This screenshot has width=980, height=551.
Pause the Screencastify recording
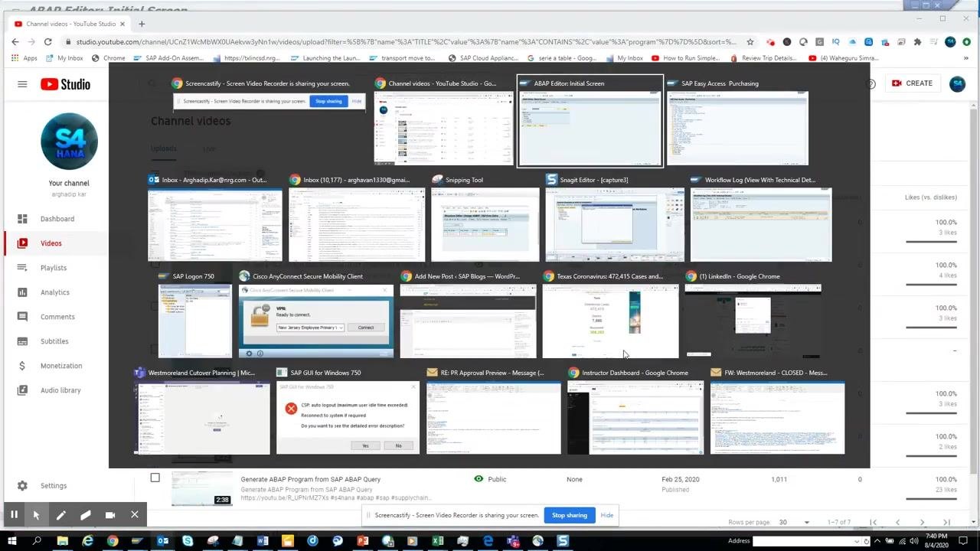(14, 515)
